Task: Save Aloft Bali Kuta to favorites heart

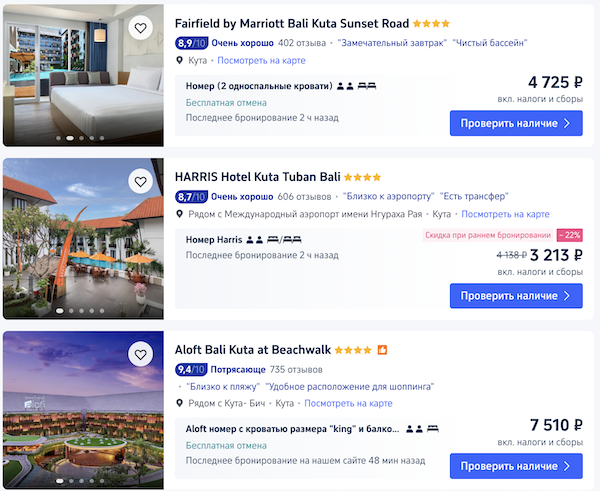Action: tap(141, 353)
